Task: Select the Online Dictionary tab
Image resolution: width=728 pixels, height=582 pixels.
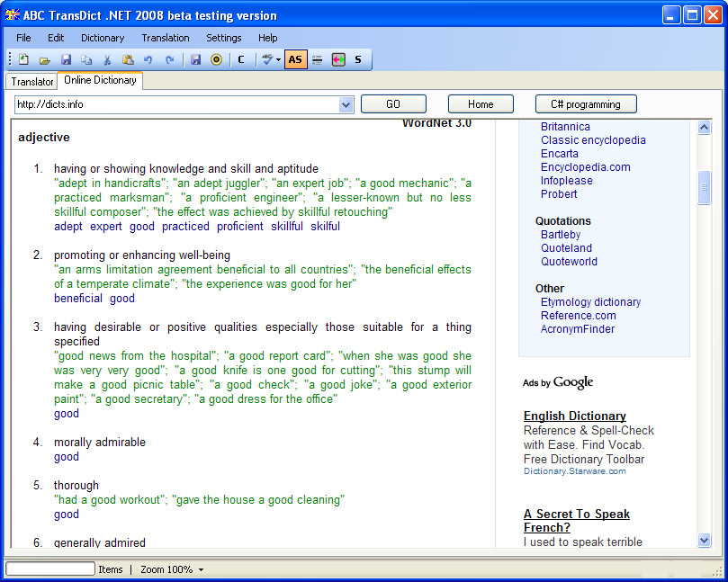Action: (x=100, y=80)
